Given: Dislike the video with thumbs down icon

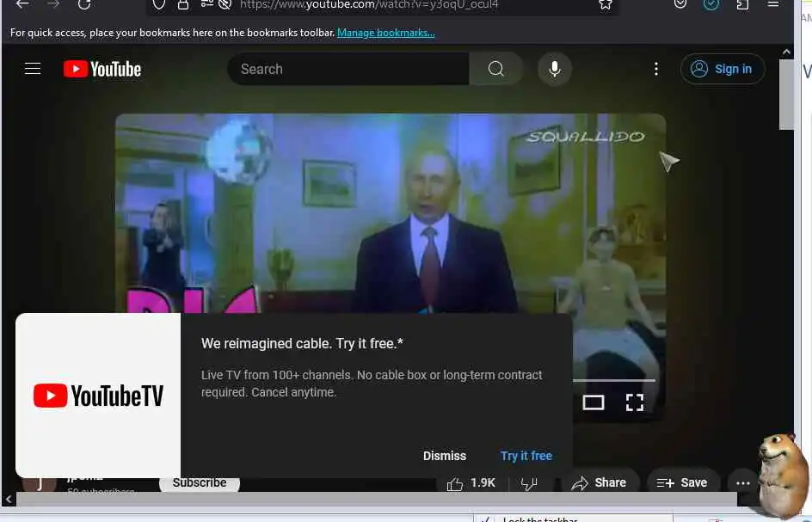Looking at the screenshot, I should point(529,483).
